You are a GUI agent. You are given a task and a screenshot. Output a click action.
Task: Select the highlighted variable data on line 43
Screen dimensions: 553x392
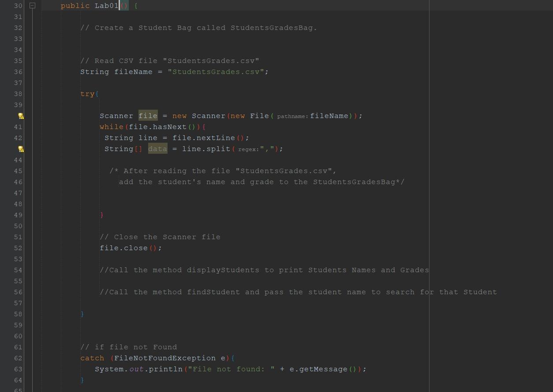click(157, 149)
